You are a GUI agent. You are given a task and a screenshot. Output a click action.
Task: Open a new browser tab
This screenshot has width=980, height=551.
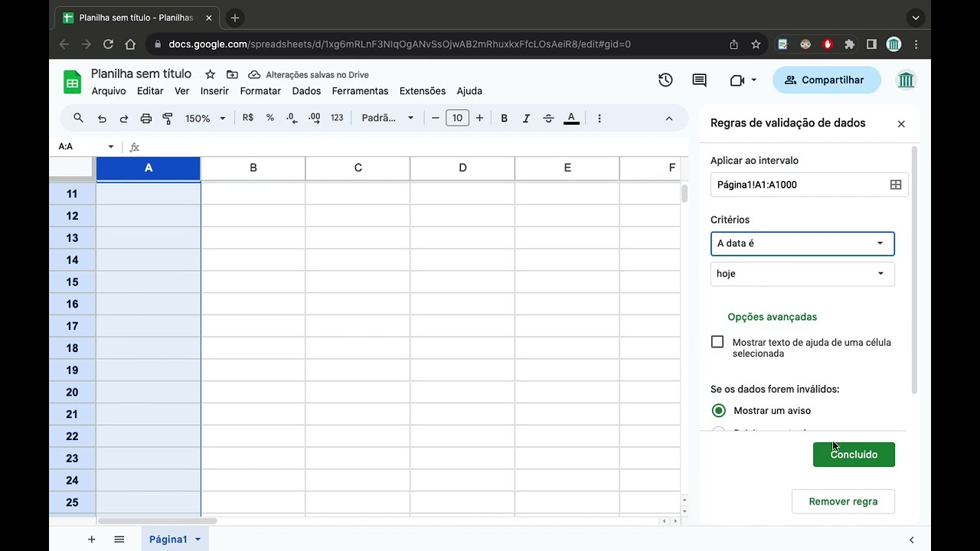pyautogui.click(x=235, y=18)
